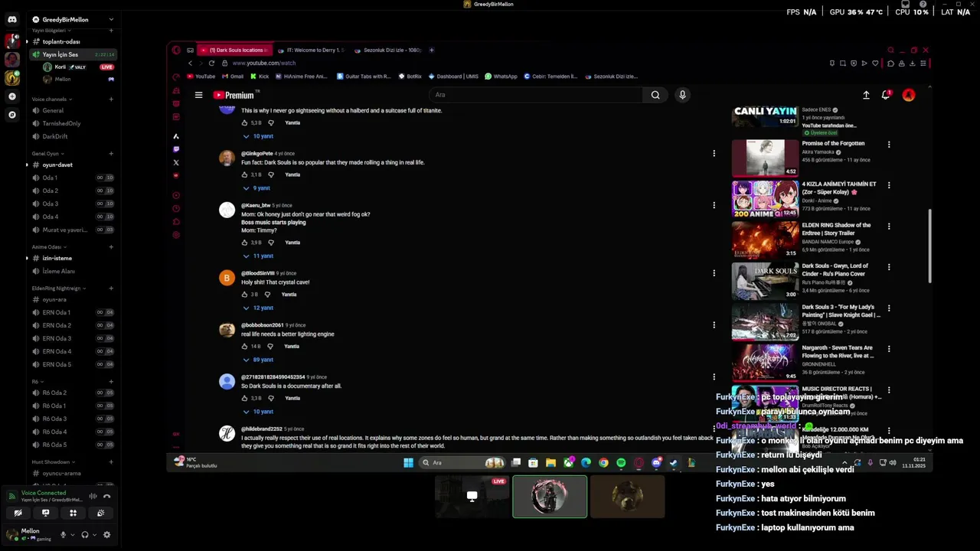Open YouTube notifications bell
980x551 pixels.
point(886,95)
